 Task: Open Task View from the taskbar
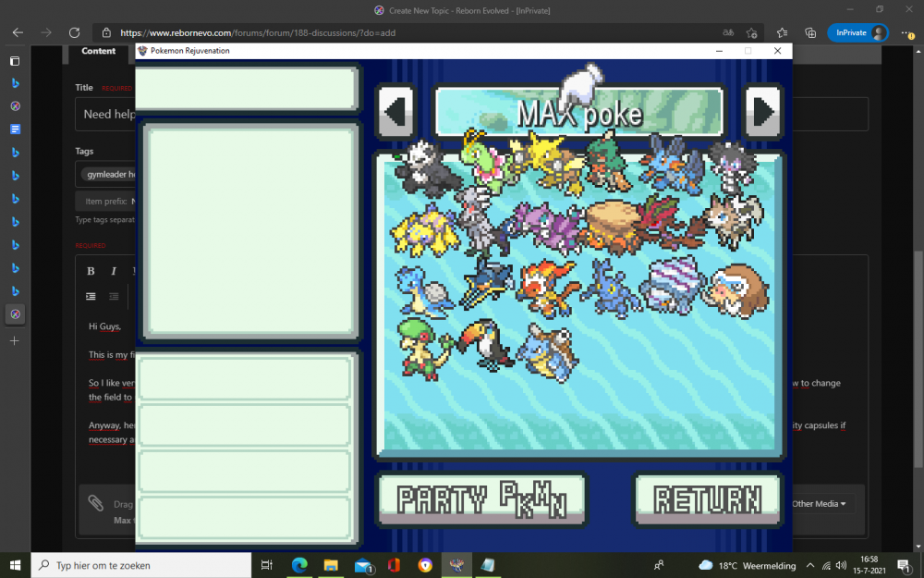[266, 565]
